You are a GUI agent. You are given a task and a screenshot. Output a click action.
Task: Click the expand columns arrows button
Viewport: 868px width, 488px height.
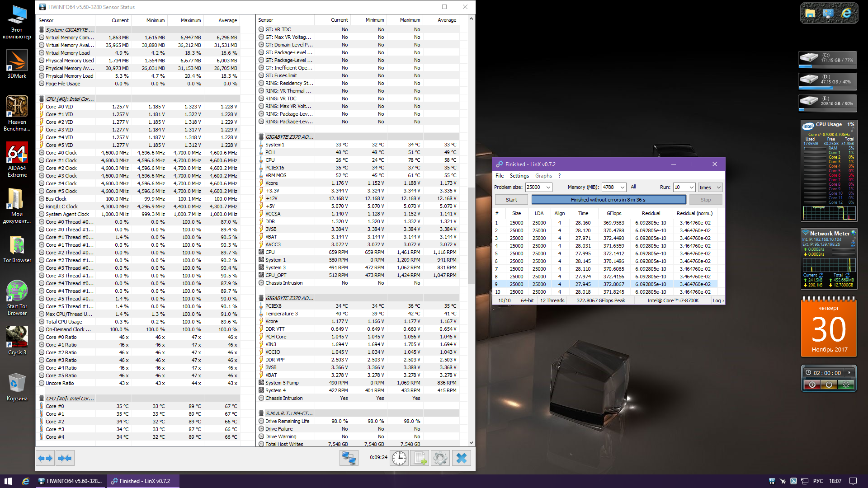(x=45, y=458)
